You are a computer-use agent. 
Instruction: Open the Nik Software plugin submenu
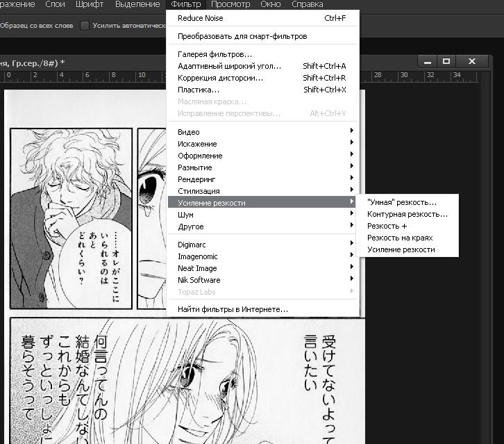click(262, 280)
